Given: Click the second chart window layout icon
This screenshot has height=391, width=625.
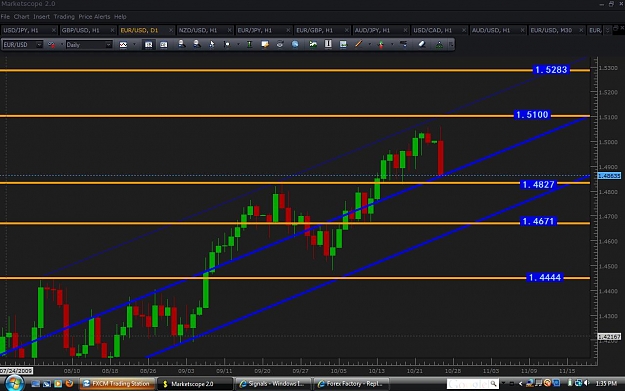Looking at the screenshot, I should click(x=163, y=45).
